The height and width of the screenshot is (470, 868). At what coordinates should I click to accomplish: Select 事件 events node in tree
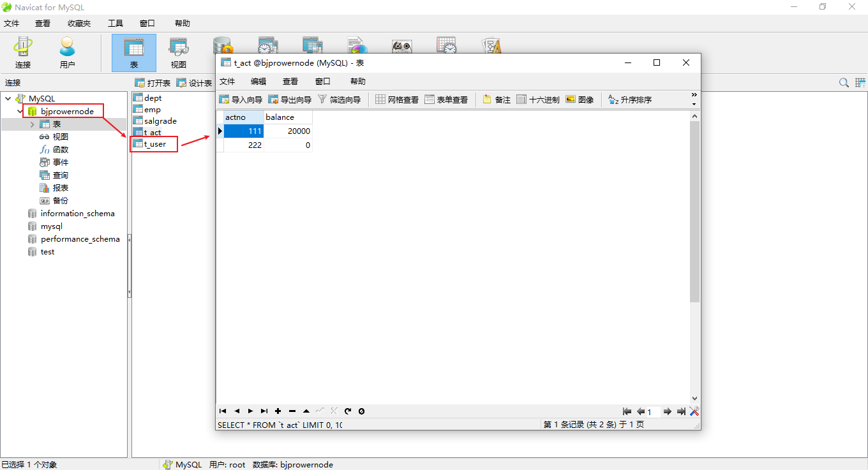(54, 163)
